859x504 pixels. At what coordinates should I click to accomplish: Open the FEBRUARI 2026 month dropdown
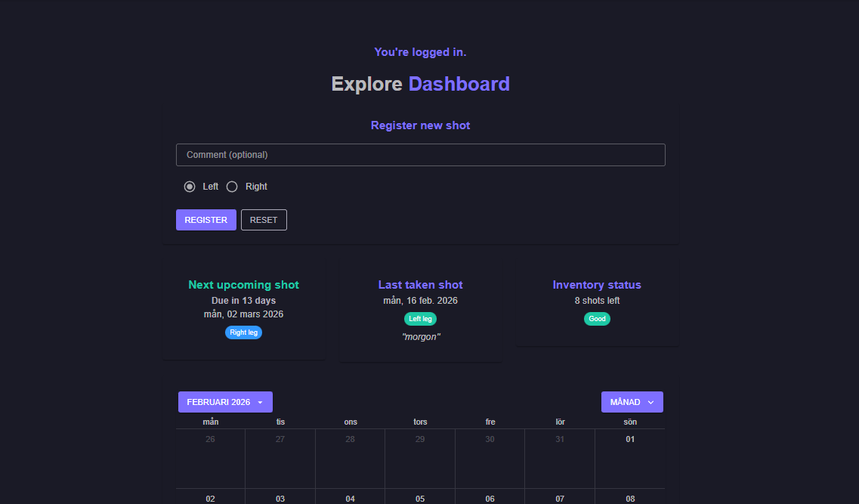224,402
